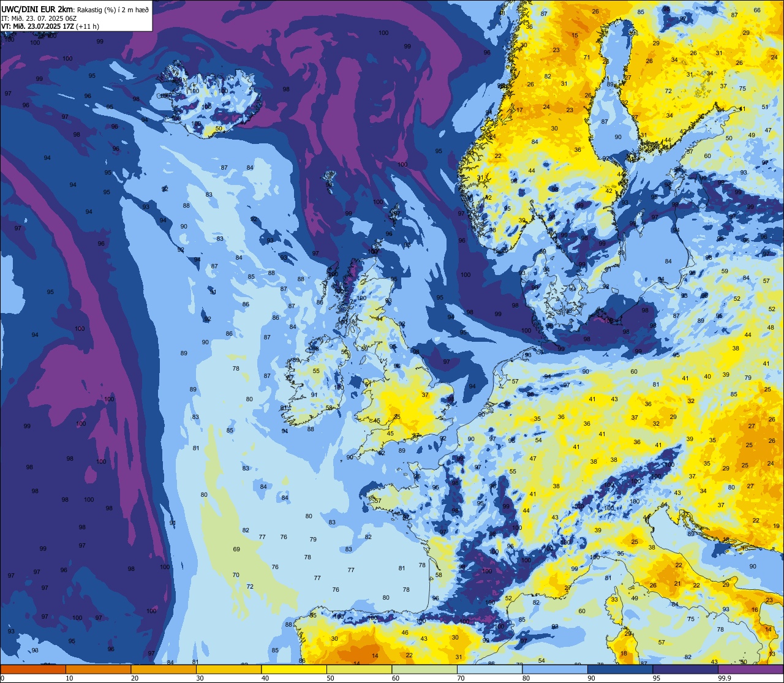
Task: Click the 10–20% orange legend swatch
Action: [x=98, y=669]
